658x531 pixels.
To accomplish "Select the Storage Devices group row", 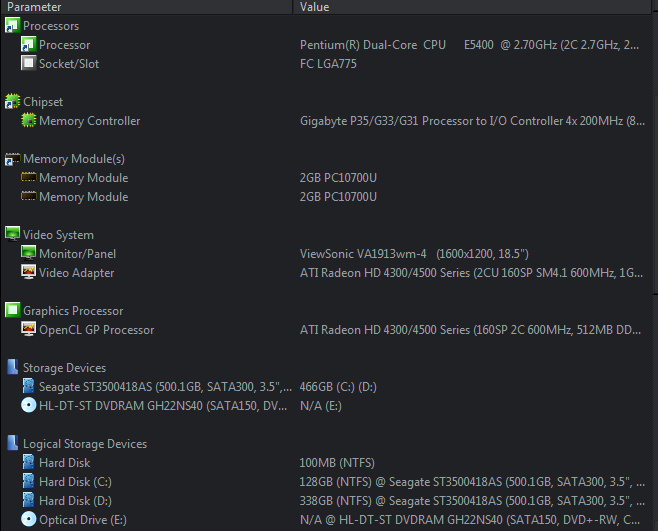I will (327, 368).
